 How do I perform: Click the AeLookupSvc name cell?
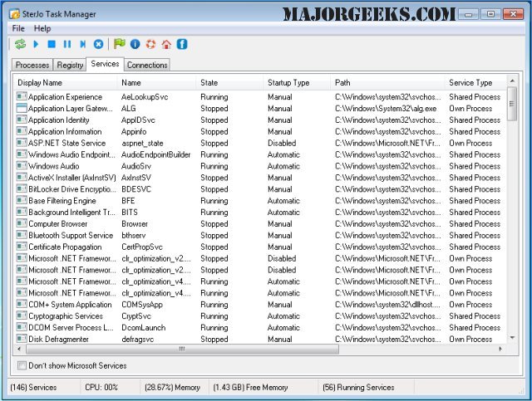(x=145, y=96)
